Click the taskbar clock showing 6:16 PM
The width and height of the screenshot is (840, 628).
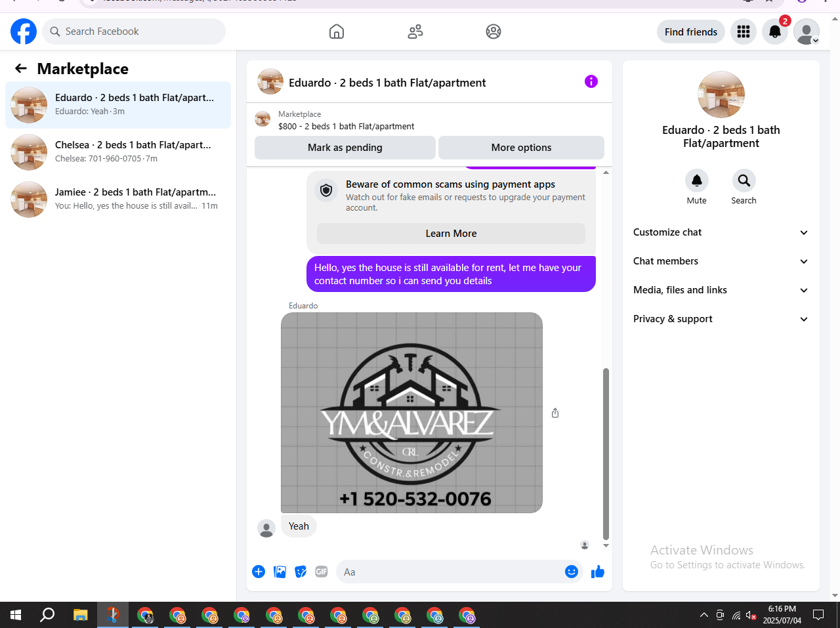782,615
